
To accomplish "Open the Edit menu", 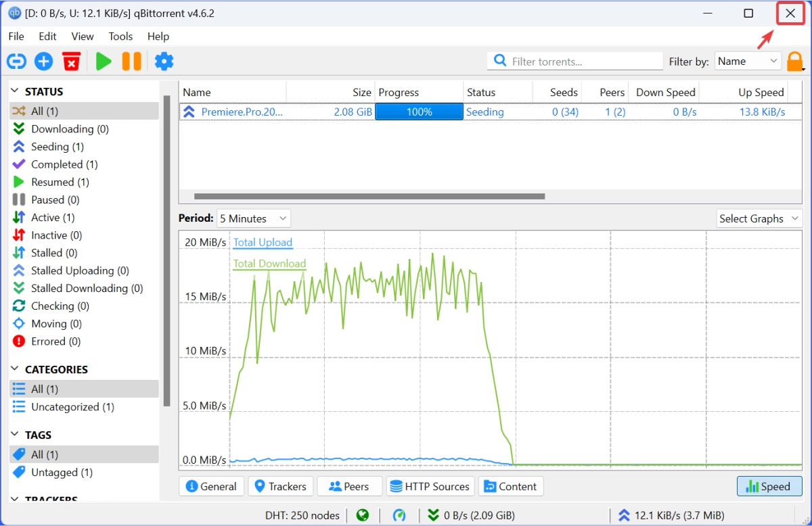I will point(47,36).
